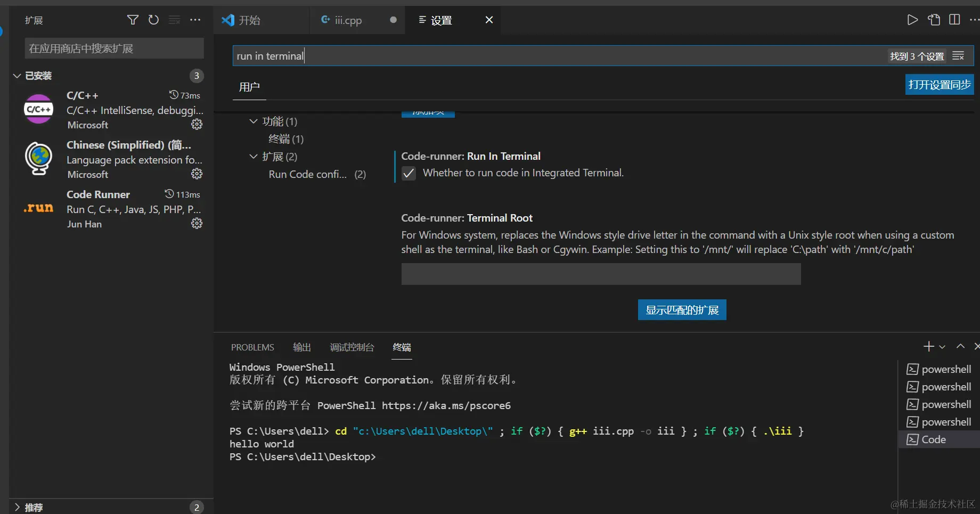Click the filter extensions funnel icon
This screenshot has width=980, height=514.
133,20
